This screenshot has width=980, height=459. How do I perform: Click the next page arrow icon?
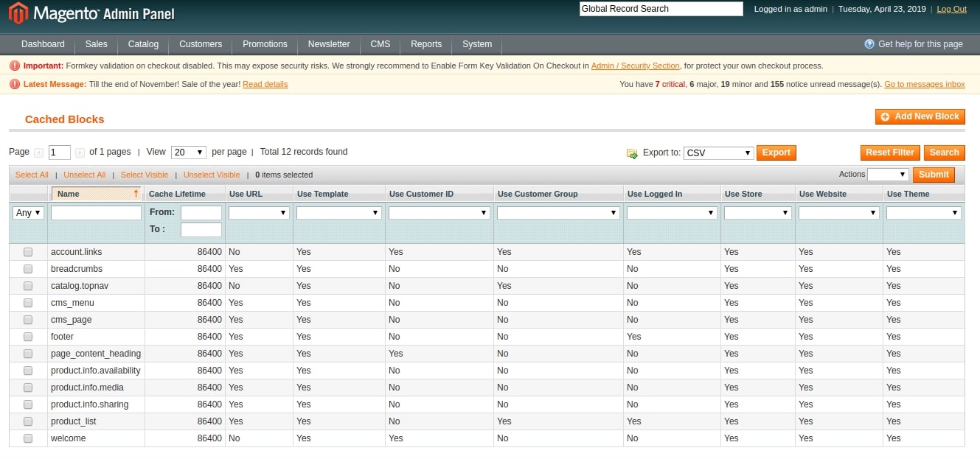click(80, 153)
